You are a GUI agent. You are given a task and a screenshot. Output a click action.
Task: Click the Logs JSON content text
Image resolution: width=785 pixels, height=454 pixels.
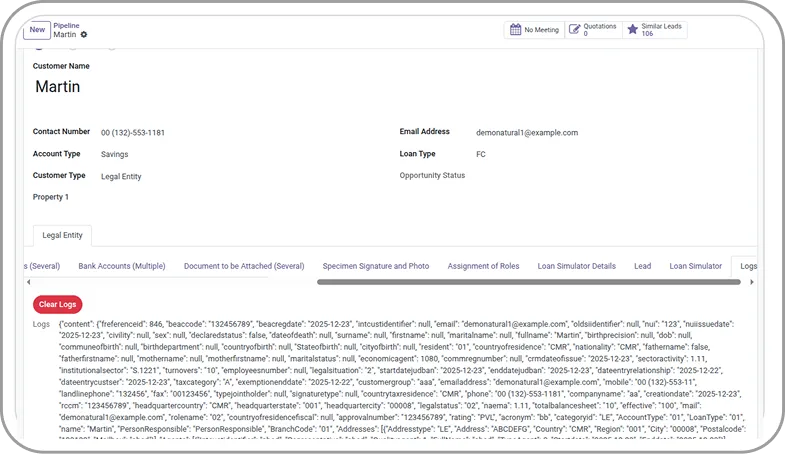point(403,379)
